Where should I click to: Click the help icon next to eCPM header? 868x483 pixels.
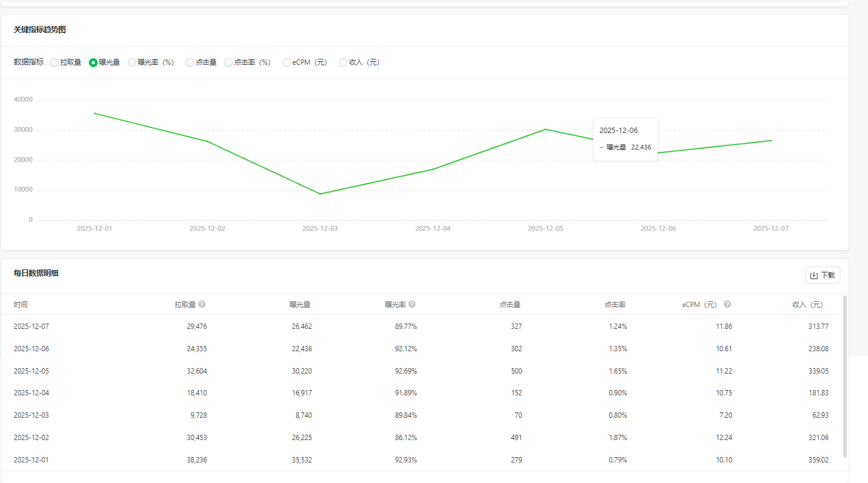[x=727, y=304]
